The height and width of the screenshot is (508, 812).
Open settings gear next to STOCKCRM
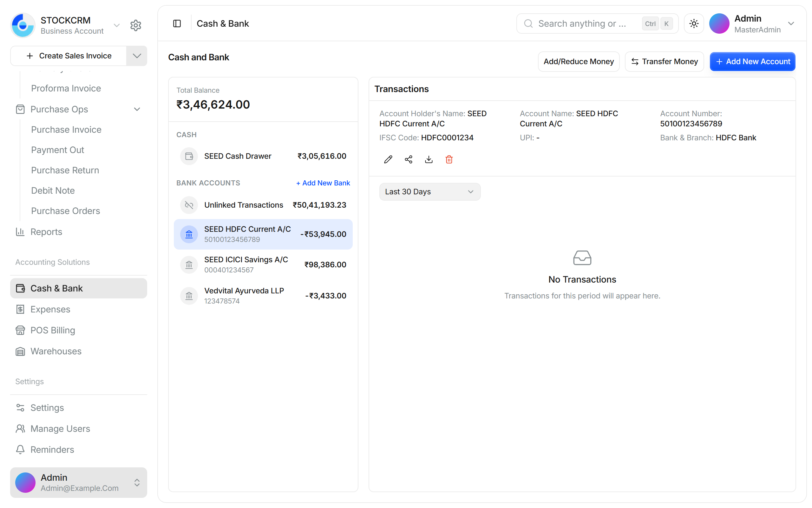[x=135, y=25]
